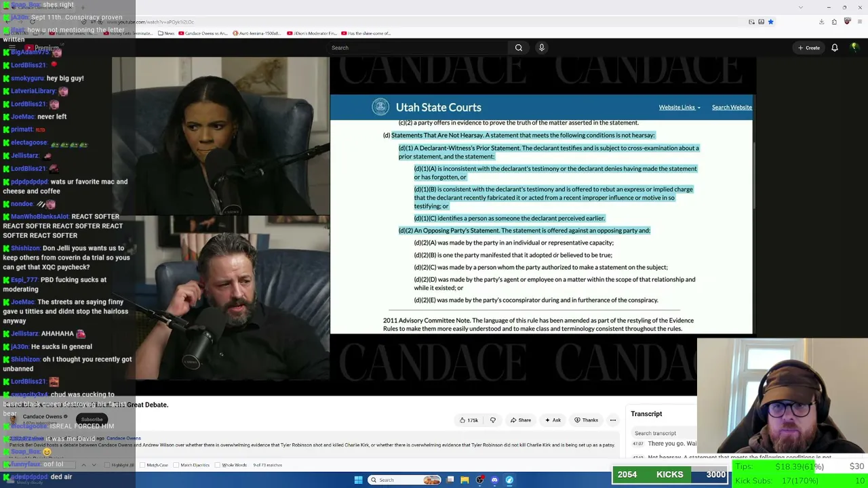Click the YouTube search magnifier button
This screenshot has height=488, width=868.
pyautogui.click(x=519, y=47)
